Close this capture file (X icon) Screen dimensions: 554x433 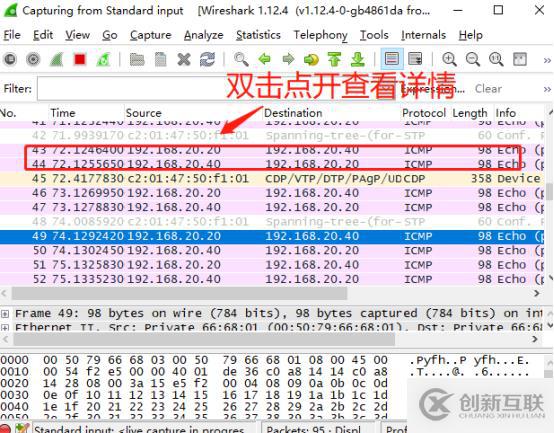pyautogui.click(x=184, y=59)
